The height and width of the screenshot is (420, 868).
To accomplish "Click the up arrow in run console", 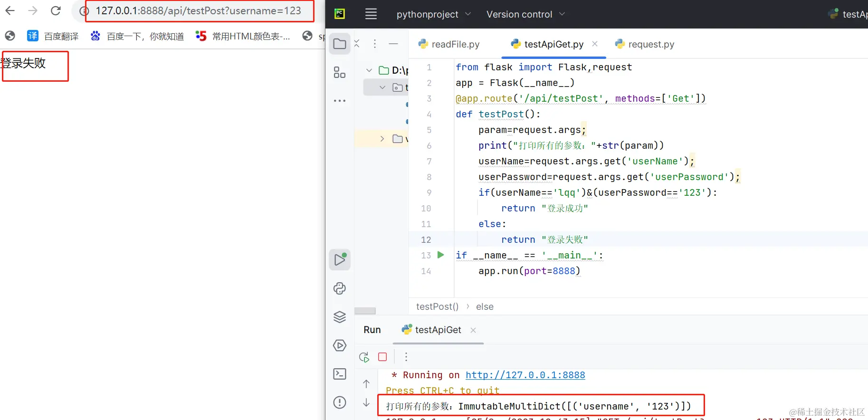I will pos(366,383).
